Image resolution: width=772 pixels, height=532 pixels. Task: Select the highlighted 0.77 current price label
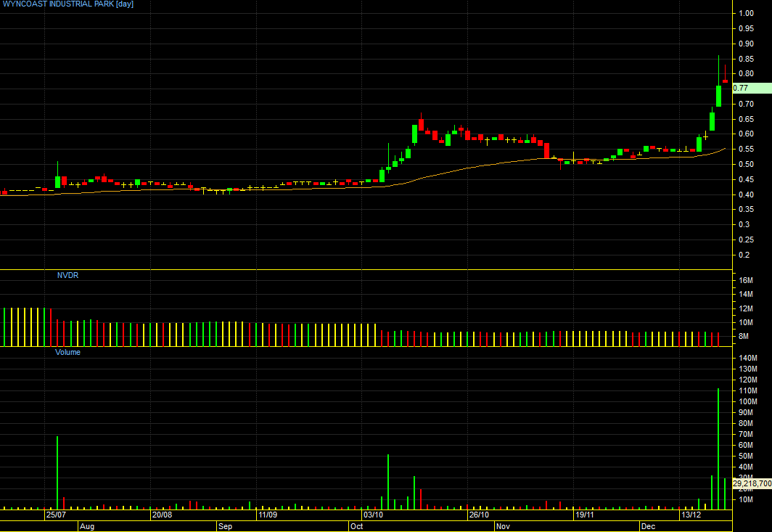[752, 88]
